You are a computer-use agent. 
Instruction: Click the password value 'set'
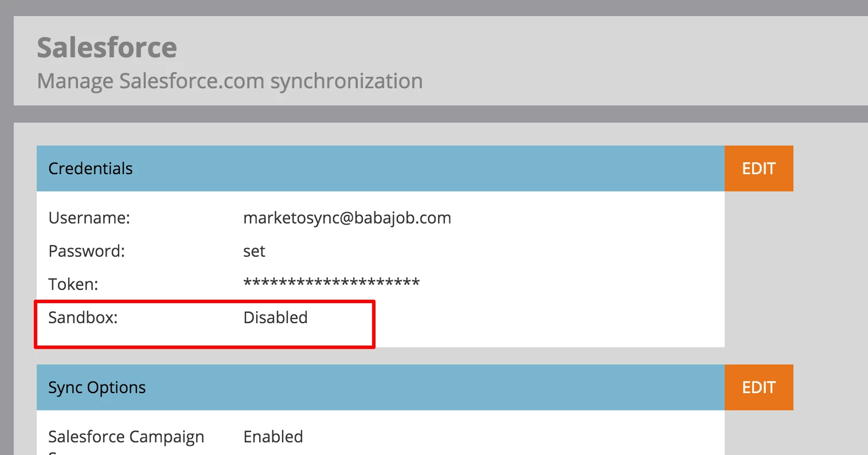[x=254, y=252]
